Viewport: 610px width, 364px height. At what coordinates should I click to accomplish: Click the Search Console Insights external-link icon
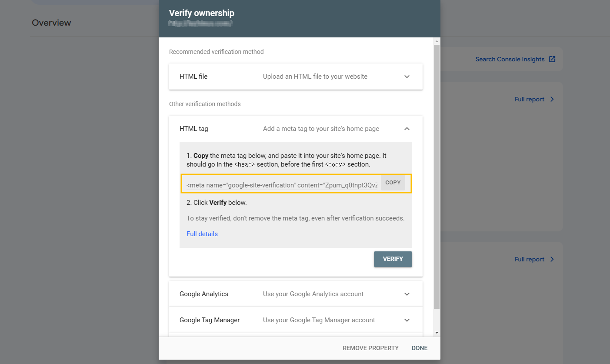coord(552,59)
